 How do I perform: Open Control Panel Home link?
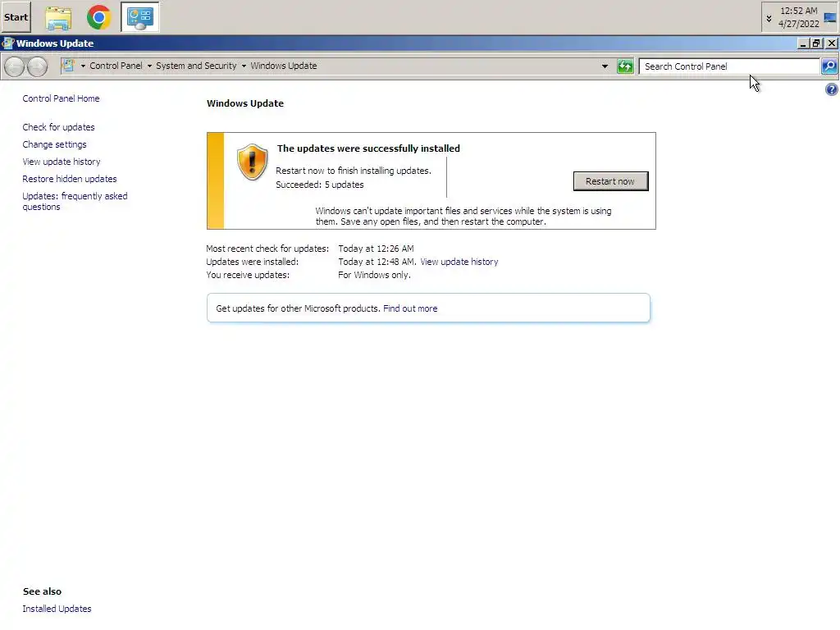[61, 98]
